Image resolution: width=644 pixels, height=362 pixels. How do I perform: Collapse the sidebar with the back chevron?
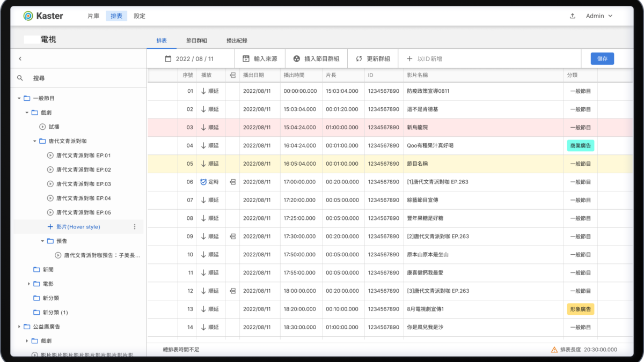[x=20, y=59]
